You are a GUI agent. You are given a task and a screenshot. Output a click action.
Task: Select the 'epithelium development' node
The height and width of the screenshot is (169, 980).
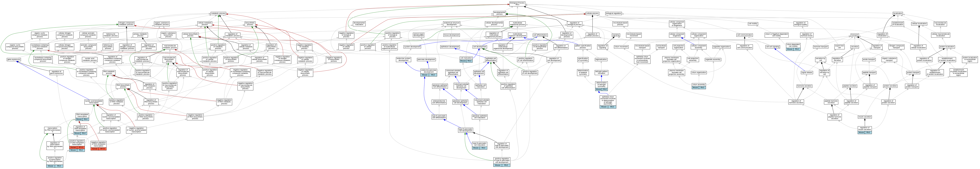pyautogui.click(x=450, y=47)
